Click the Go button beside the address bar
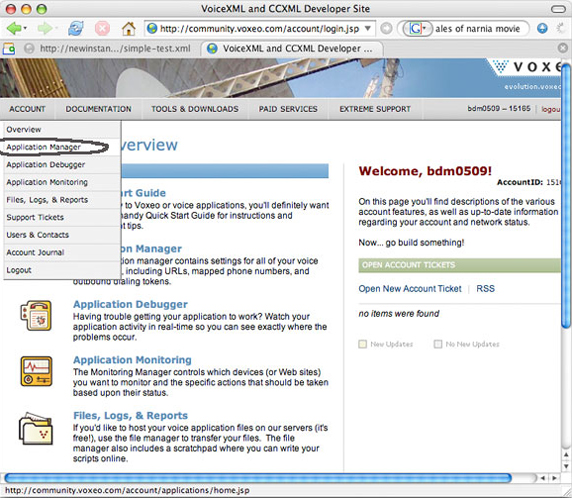Viewport: 572px width, 498px height. pyautogui.click(x=386, y=28)
